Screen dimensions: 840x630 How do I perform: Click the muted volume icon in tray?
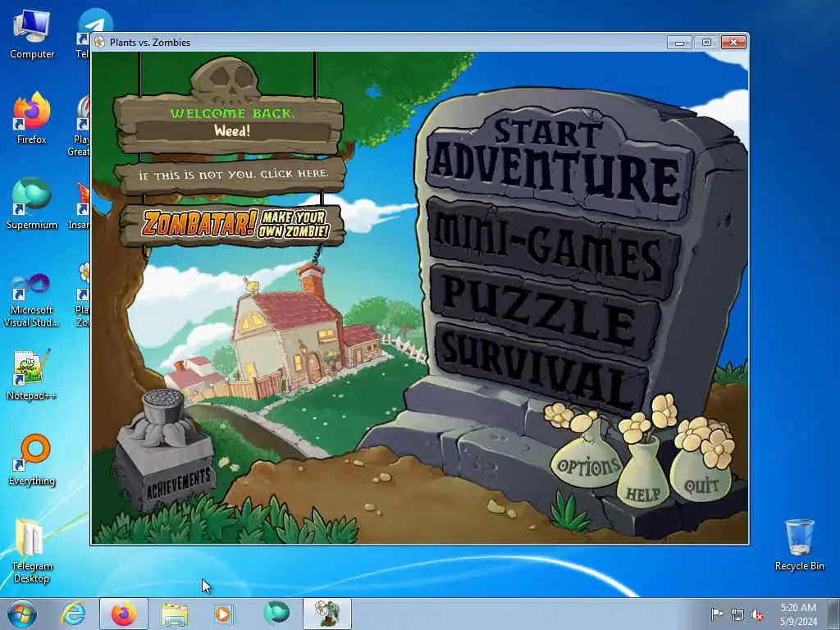tap(757, 614)
